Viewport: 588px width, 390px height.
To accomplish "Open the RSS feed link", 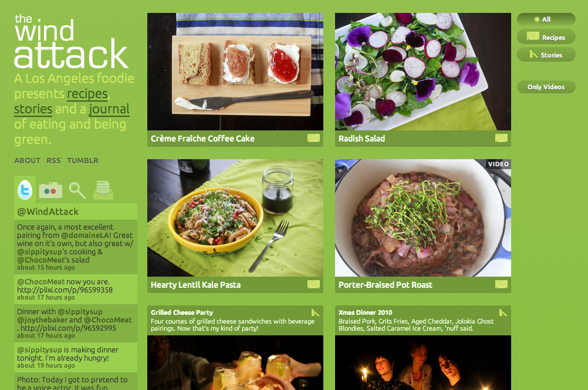I will [x=53, y=161].
